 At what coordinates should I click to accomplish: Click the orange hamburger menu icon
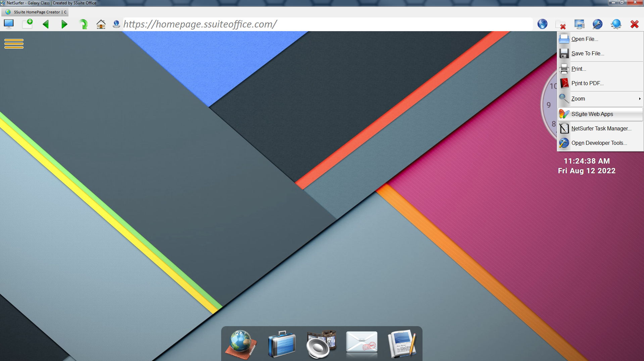point(14,44)
